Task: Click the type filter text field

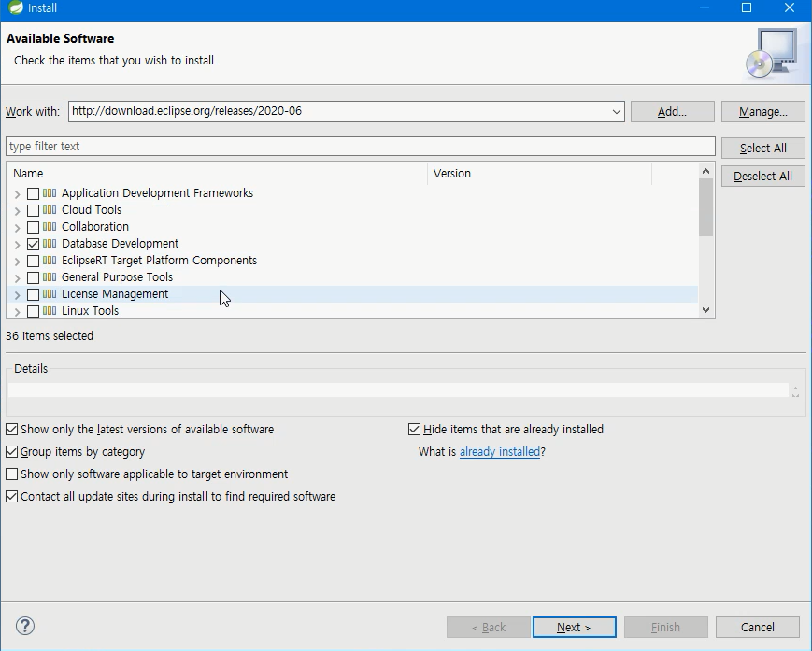Action: pos(361,147)
